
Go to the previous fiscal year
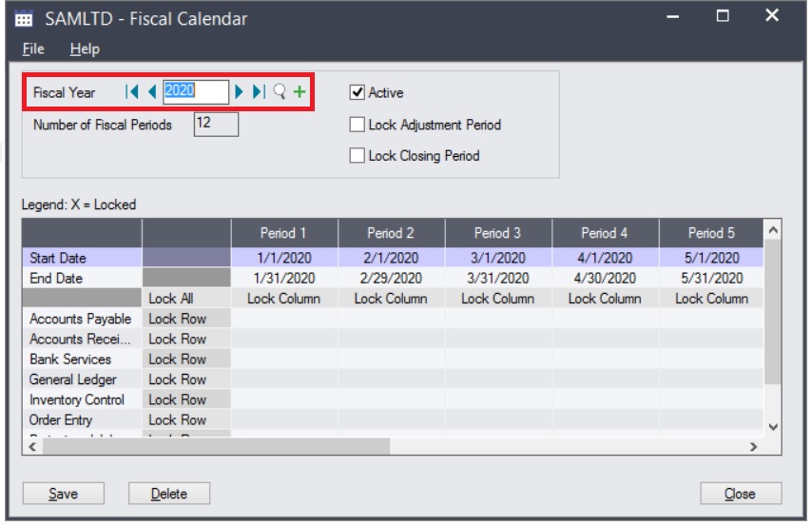click(152, 92)
